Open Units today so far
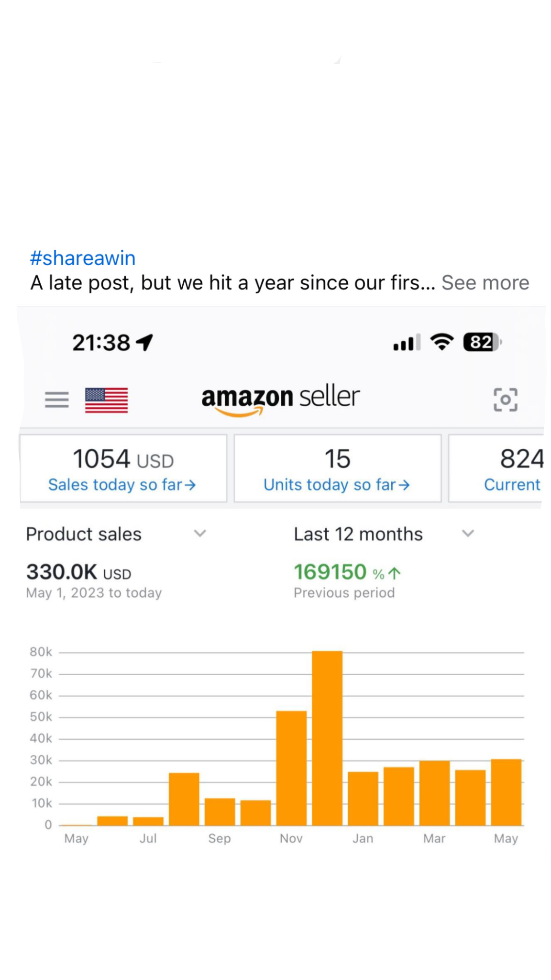The height and width of the screenshot is (980, 551). click(337, 468)
